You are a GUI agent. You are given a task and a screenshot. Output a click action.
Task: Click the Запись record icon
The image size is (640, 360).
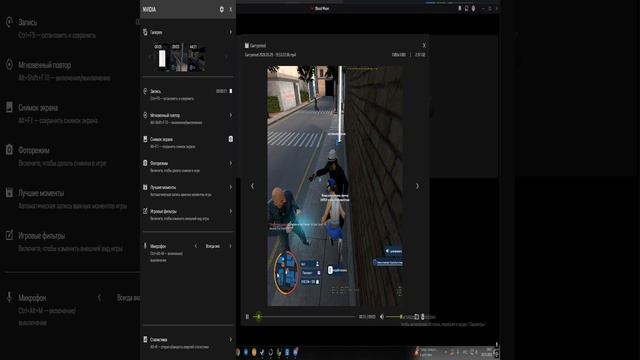coord(145,91)
